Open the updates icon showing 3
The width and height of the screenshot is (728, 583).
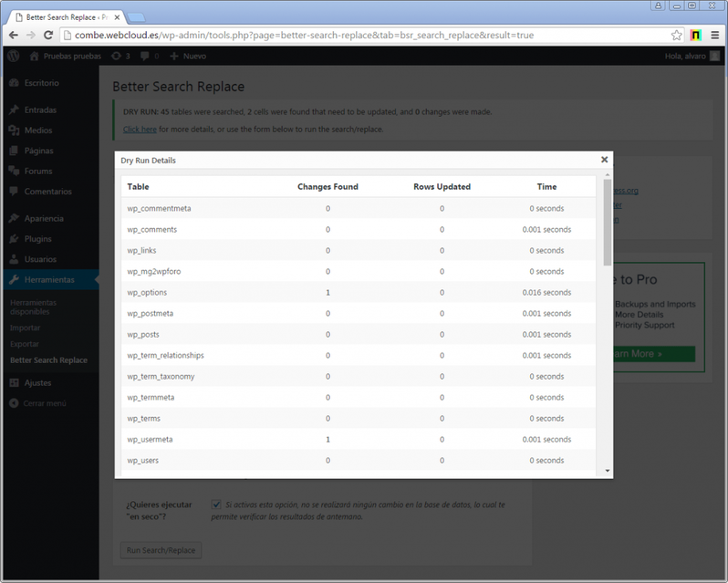[x=120, y=57]
